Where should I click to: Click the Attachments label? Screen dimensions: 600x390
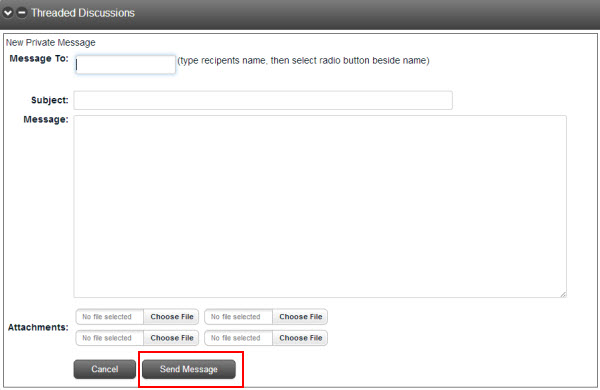click(38, 328)
